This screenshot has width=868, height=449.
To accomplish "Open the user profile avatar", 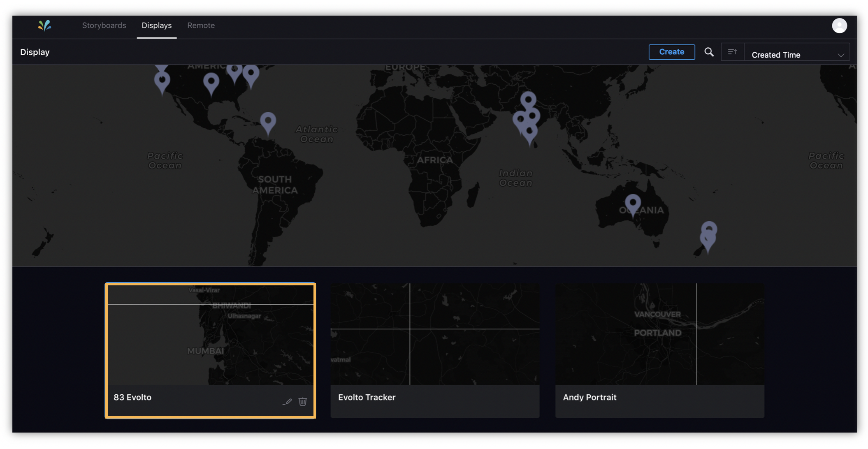I will click(x=839, y=25).
